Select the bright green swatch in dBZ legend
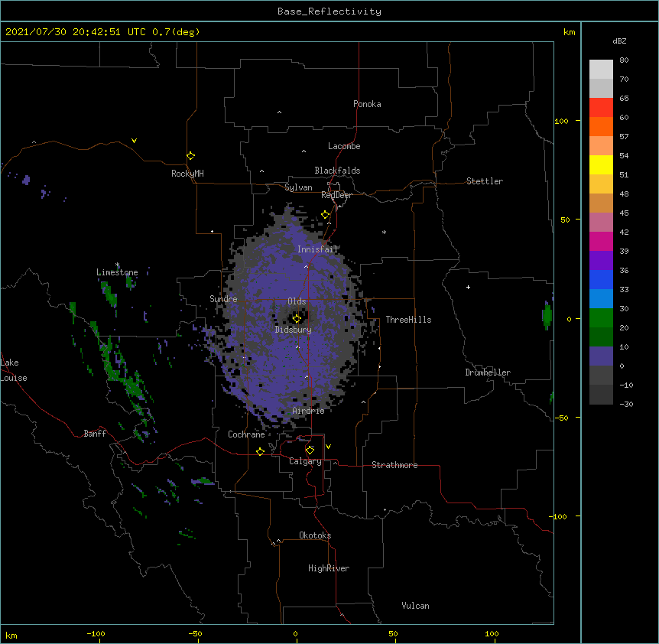The width and height of the screenshot is (659, 644). click(x=601, y=318)
